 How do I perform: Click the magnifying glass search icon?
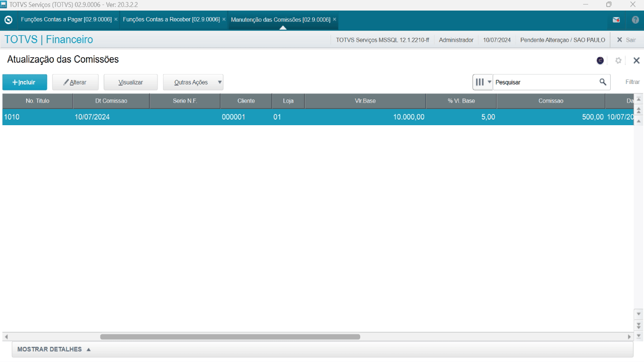point(603,82)
